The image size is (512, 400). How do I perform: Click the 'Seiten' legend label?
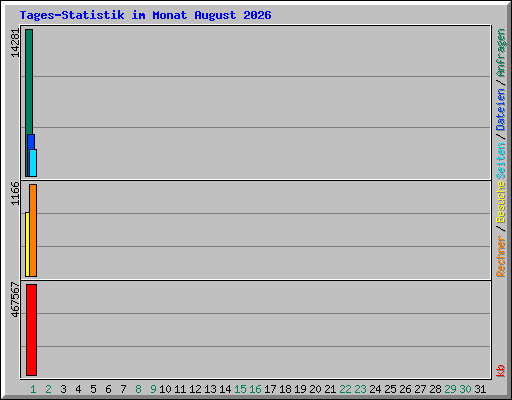pyautogui.click(x=500, y=161)
